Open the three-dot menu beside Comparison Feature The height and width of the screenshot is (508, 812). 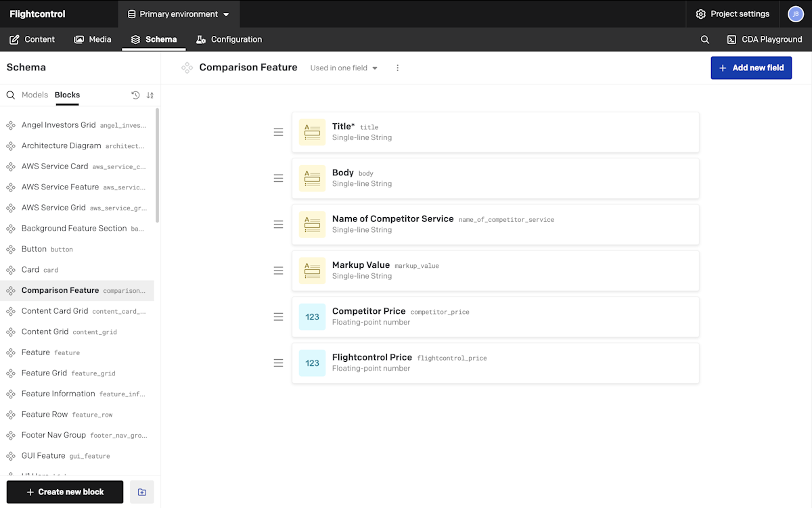click(x=398, y=68)
